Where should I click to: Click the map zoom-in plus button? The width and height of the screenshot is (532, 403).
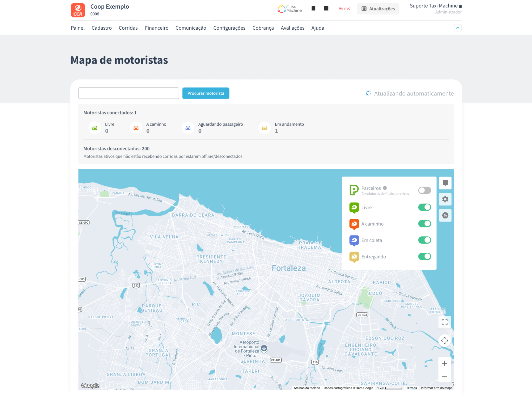(444, 363)
